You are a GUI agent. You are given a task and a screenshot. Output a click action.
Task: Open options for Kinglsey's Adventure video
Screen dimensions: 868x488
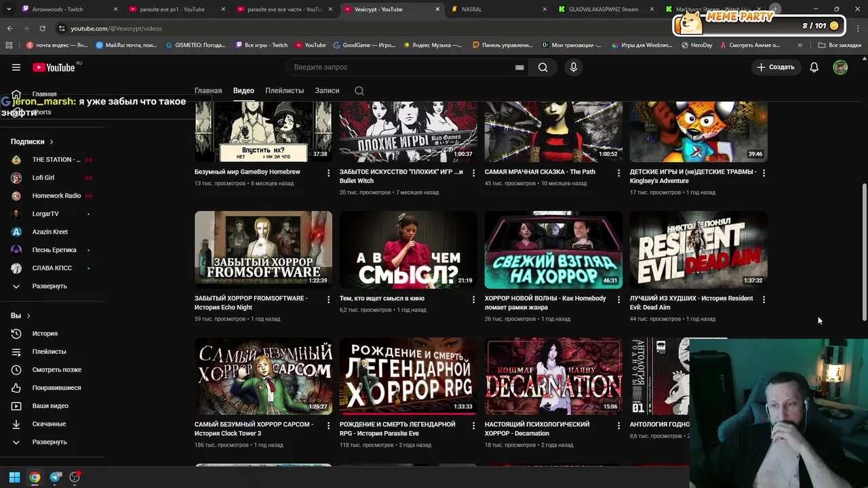point(764,173)
